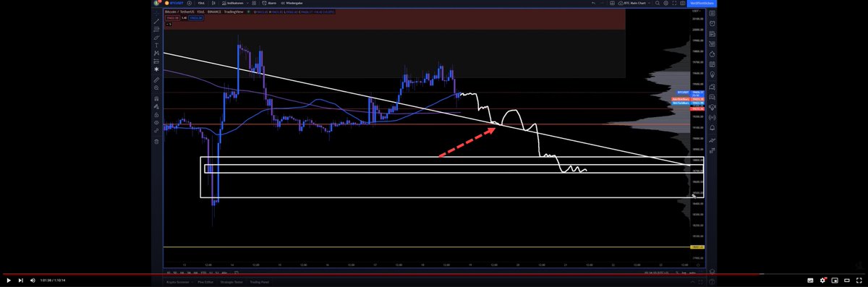Select the chart patterns tool
Image resolution: width=868 pixels, height=287 pixels.
pyautogui.click(x=156, y=53)
